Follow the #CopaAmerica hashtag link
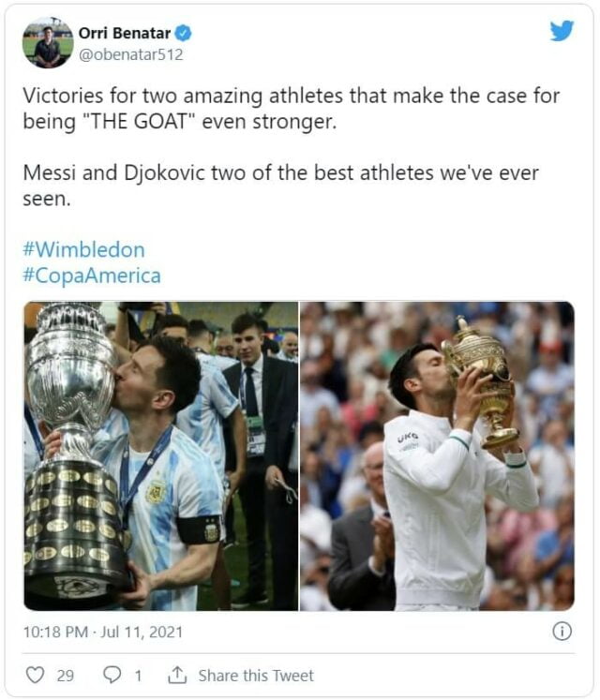The height and width of the screenshot is (700, 600). click(92, 276)
